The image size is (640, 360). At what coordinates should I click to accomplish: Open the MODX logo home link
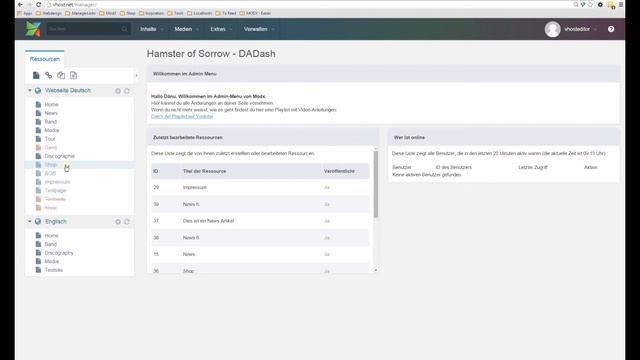[x=33, y=29]
